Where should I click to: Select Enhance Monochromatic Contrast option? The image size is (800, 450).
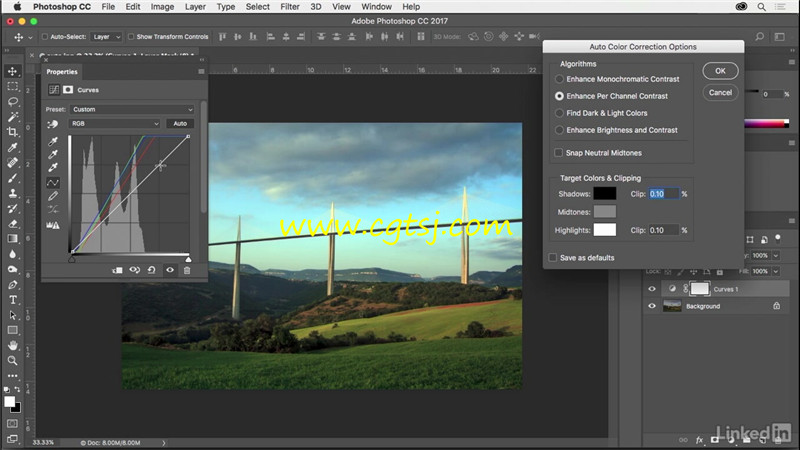click(x=559, y=79)
